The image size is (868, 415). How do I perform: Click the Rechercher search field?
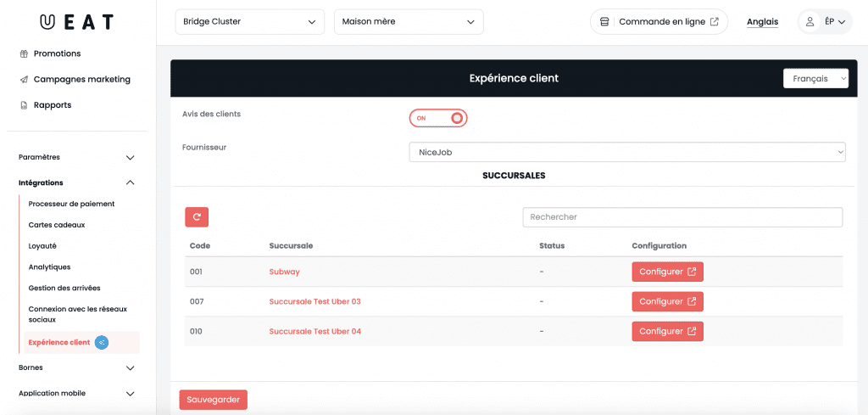(682, 217)
